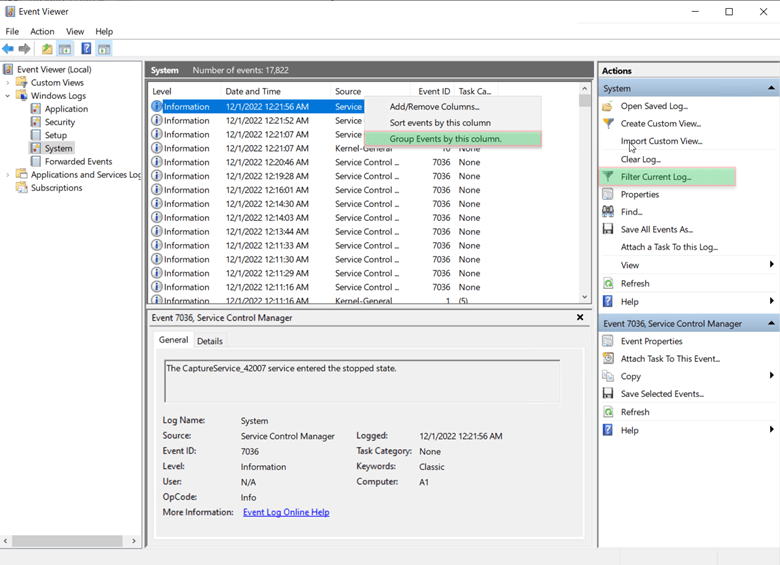This screenshot has width=780, height=565.
Task: Open the Copy submenu arrow in Actions
Action: (x=771, y=375)
